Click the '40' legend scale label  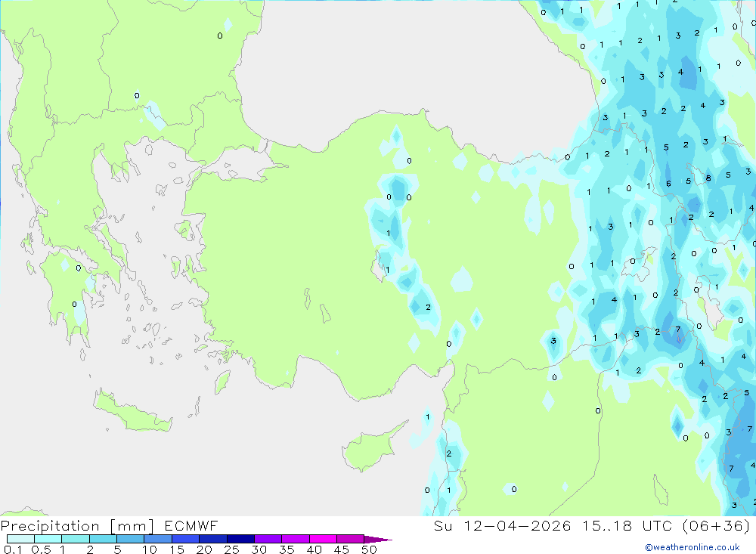point(314,549)
